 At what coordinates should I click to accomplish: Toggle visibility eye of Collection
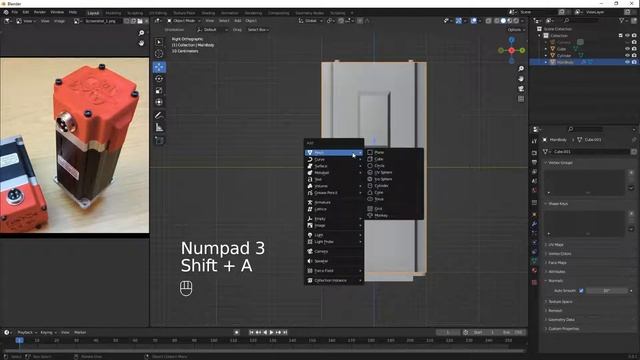point(627,36)
